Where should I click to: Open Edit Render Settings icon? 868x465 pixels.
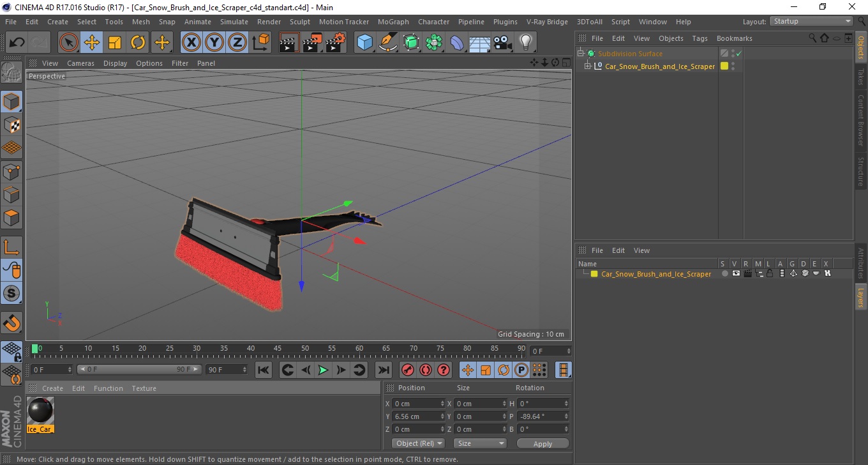click(x=336, y=43)
